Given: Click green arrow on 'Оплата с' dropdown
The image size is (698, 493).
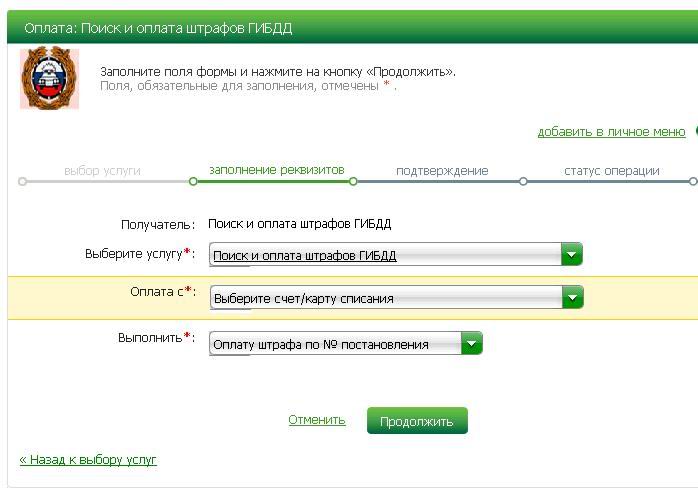Looking at the screenshot, I should click(572, 298).
